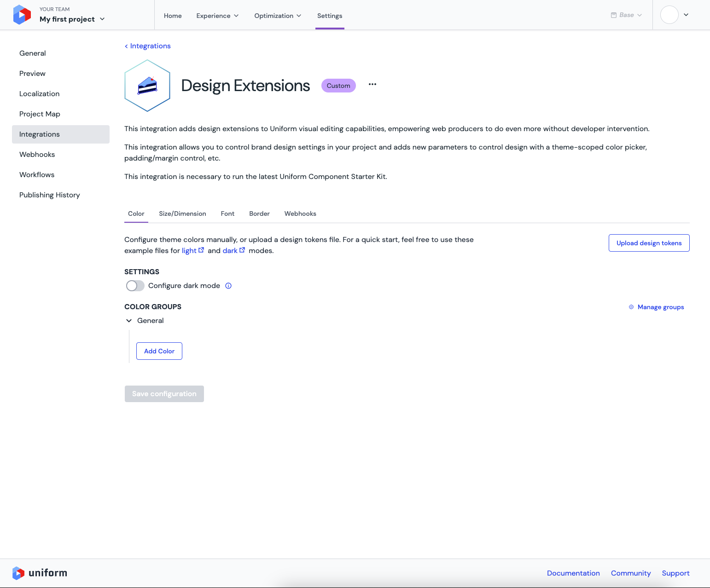Open Localization in sidebar
Image resolution: width=710 pixels, height=588 pixels.
tap(61, 94)
